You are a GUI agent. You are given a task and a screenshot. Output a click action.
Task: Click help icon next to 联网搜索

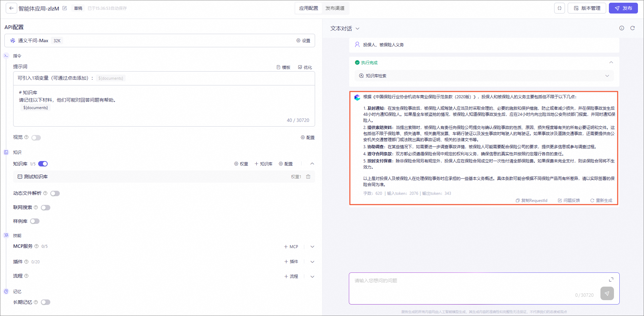tap(36, 207)
